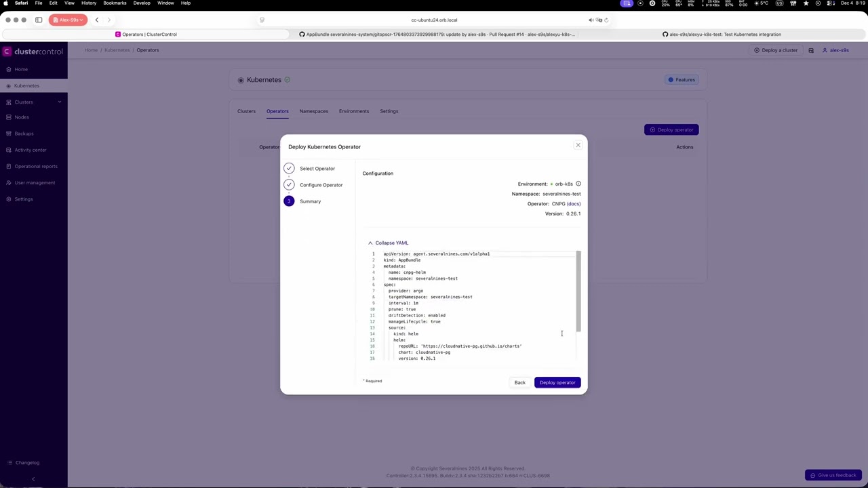
Task: Switch to AppBundle pull request tab
Action: click(437, 34)
